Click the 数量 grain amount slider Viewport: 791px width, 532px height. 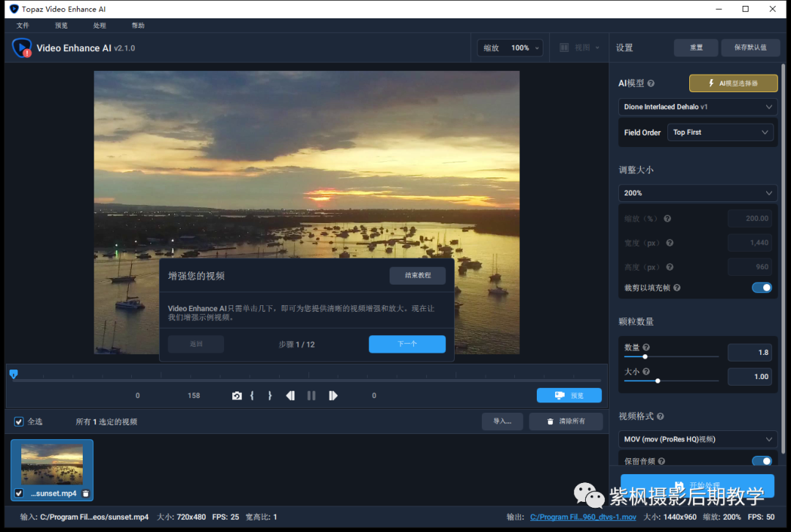click(672, 356)
